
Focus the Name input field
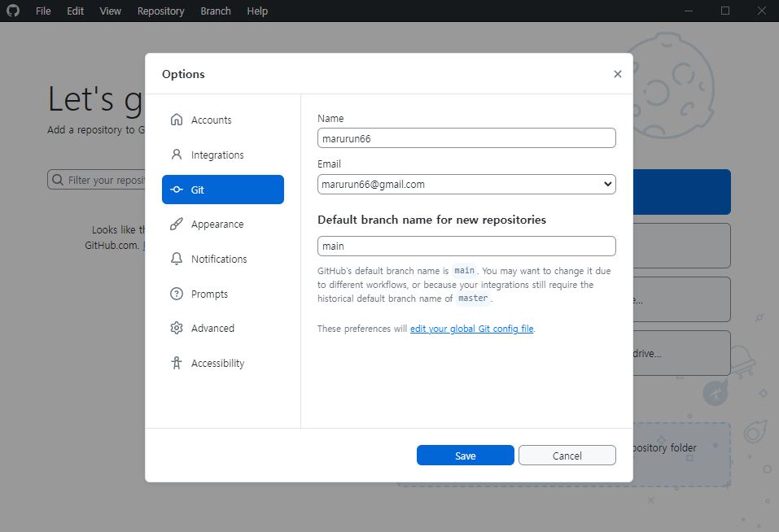click(x=466, y=138)
